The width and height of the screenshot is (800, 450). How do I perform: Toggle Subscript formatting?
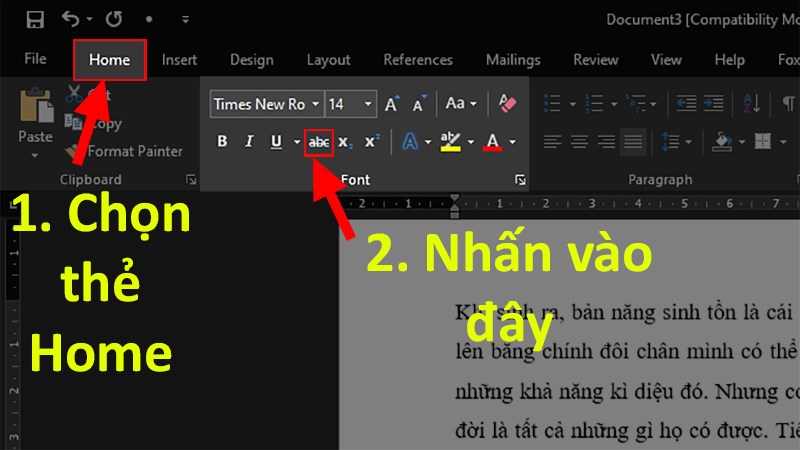pyautogui.click(x=345, y=142)
